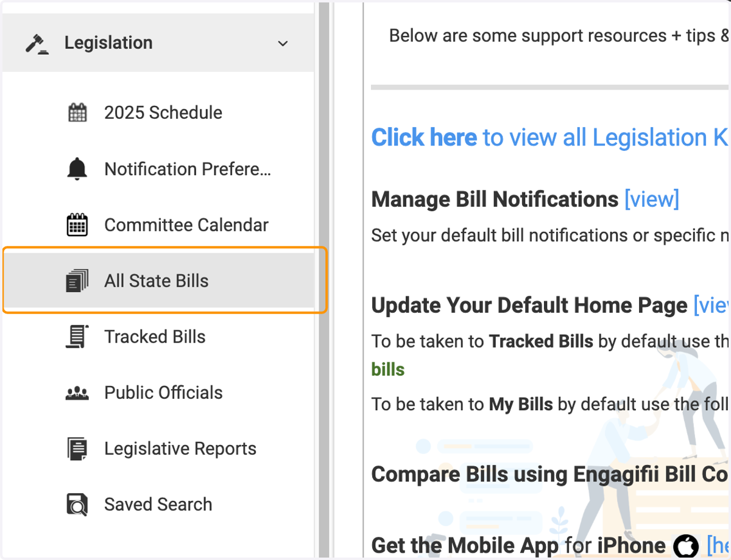This screenshot has height=560, width=731.
Task: Click the Public Officials people icon
Action: (77, 393)
